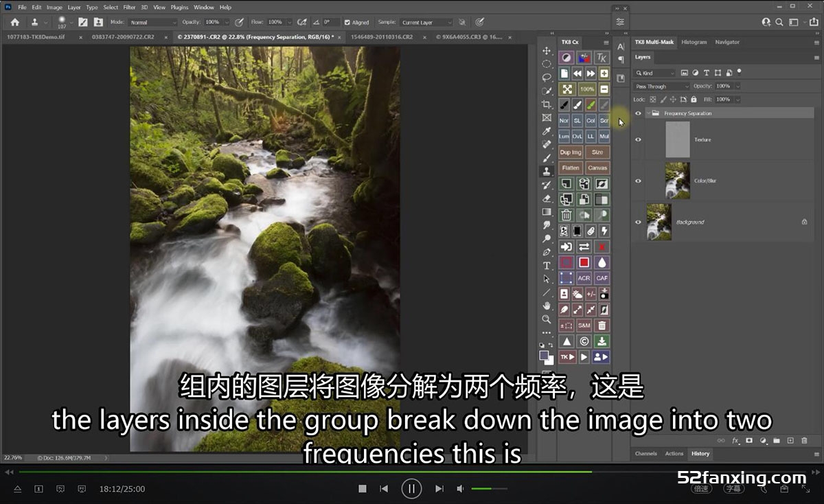Hide the Frequency Separation group
This screenshot has height=504, width=824.
click(x=639, y=113)
